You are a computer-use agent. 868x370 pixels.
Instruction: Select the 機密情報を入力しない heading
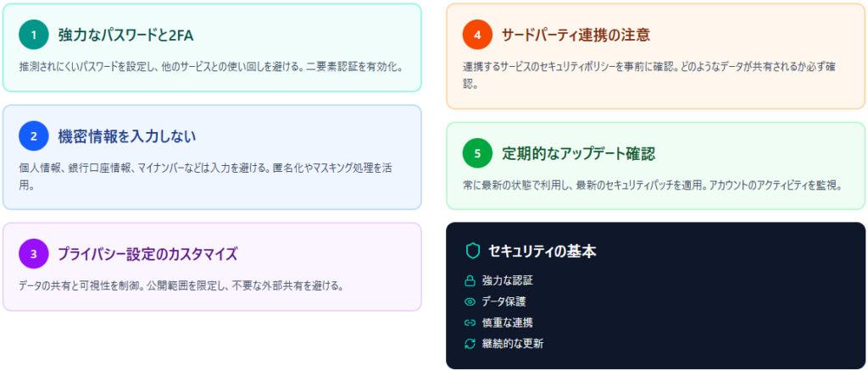pyautogui.click(x=127, y=135)
